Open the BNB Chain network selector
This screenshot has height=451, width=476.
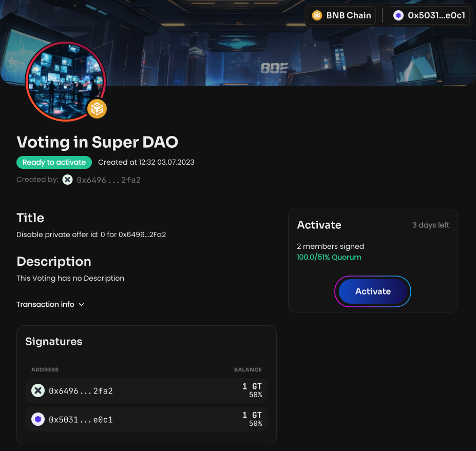click(341, 15)
